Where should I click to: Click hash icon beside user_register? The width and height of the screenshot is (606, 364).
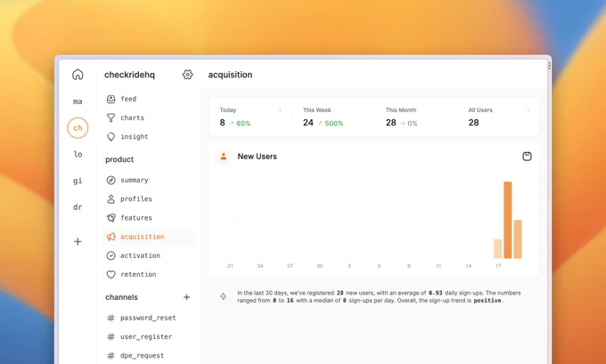tap(111, 337)
